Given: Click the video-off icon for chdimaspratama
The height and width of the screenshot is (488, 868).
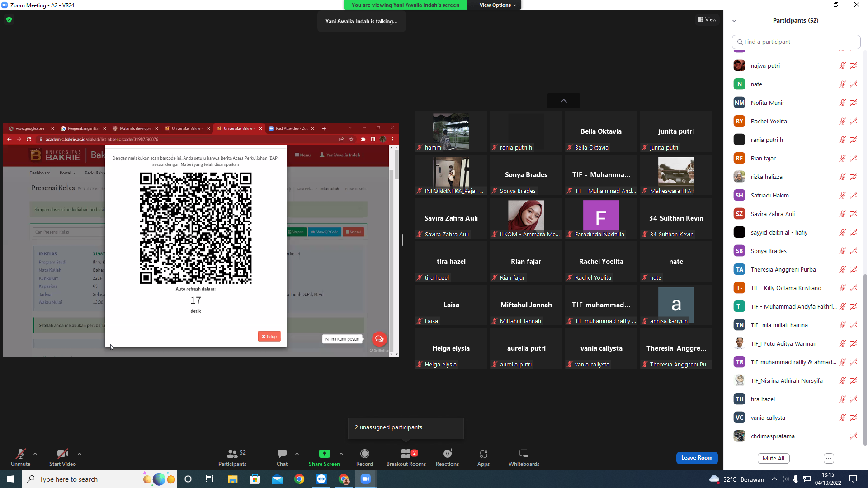Looking at the screenshot, I should coord(854,436).
